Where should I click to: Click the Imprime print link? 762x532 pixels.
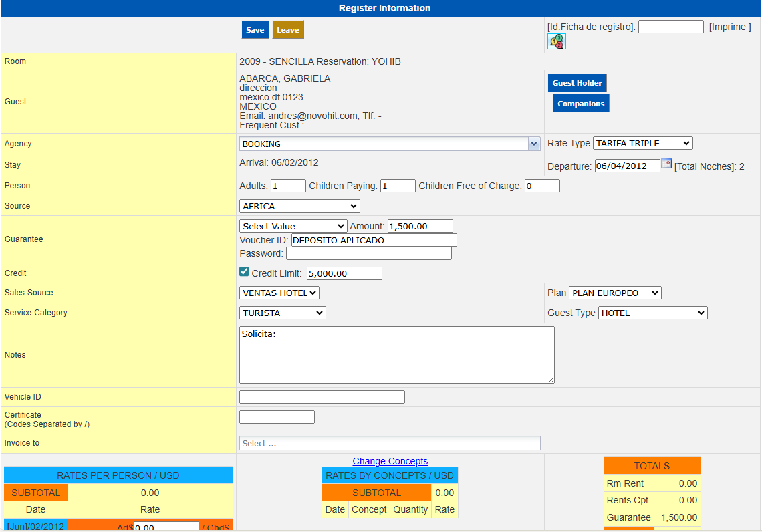(x=729, y=27)
